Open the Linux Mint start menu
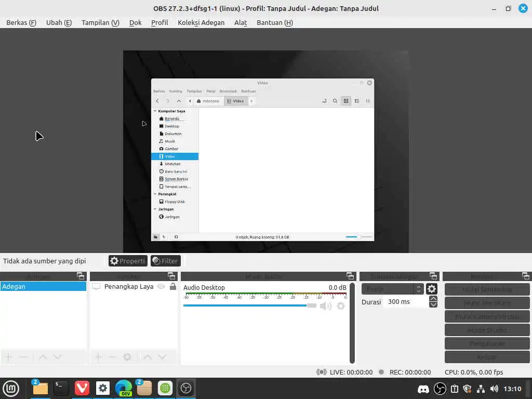This screenshot has width=532, height=399. pos(11,389)
